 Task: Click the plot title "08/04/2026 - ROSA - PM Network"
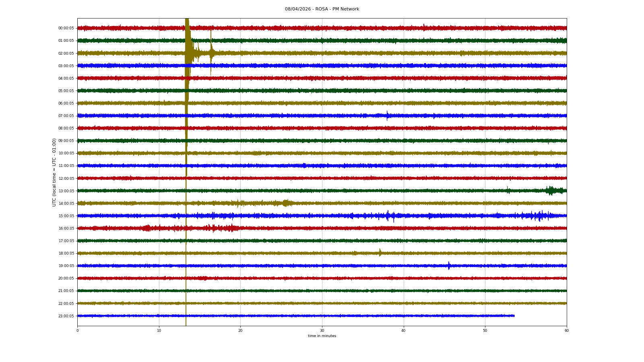click(322, 9)
